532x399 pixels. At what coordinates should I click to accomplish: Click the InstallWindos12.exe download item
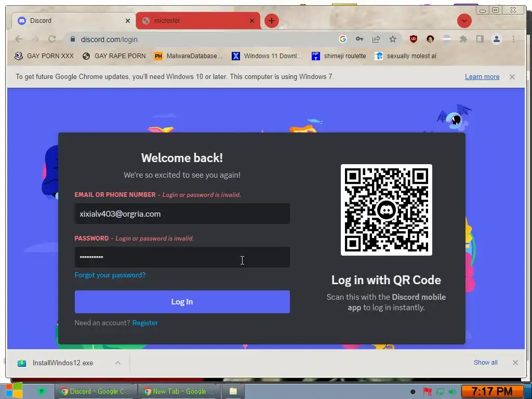tap(63, 363)
